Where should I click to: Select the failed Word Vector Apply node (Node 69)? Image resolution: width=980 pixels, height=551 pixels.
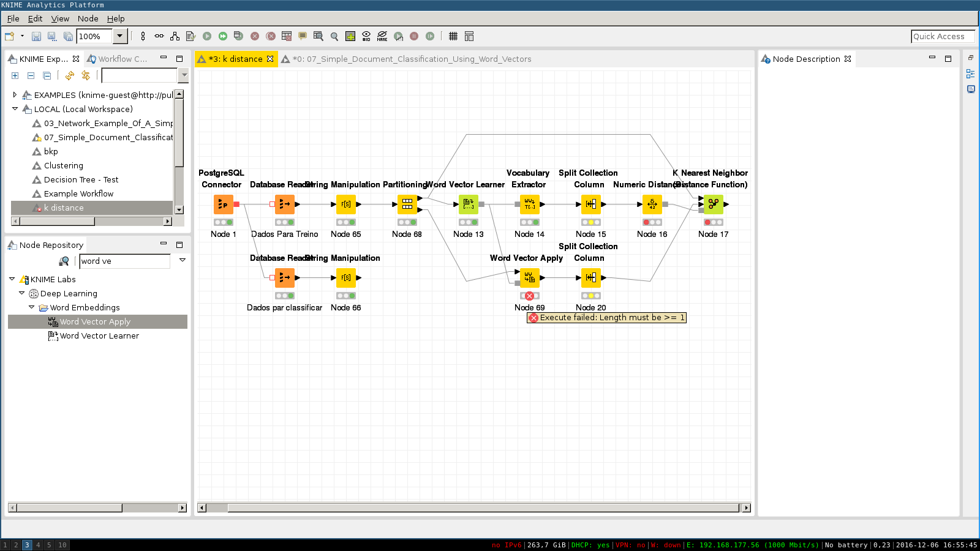pyautogui.click(x=529, y=277)
